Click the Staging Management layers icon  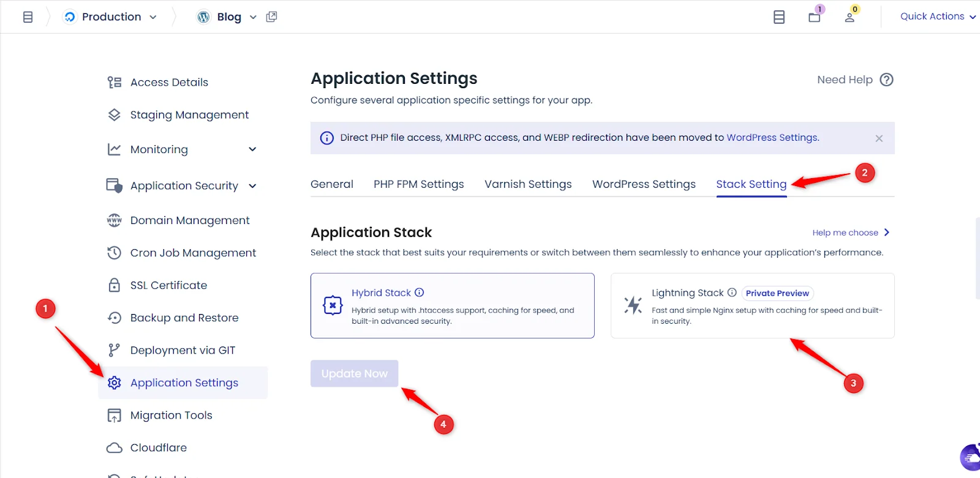point(115,114)
